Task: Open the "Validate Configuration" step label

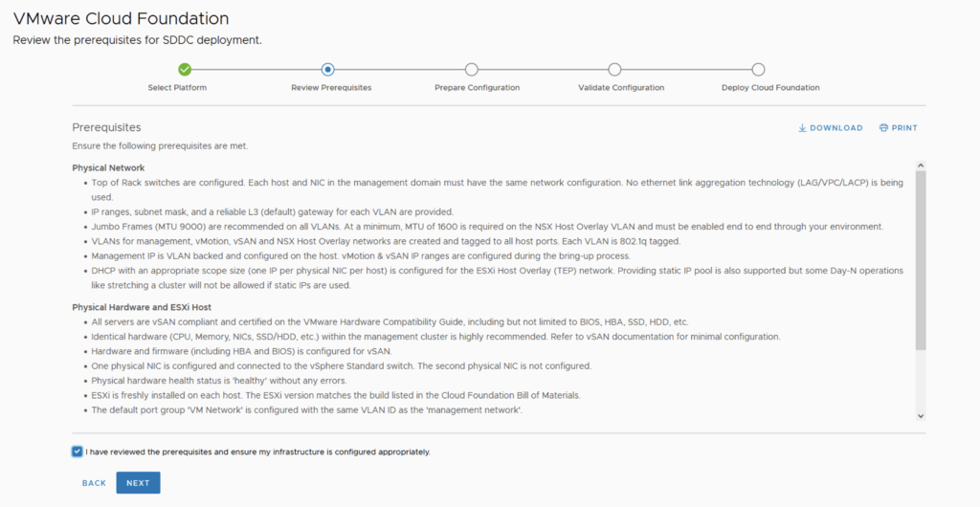Action: click(621, 88)
